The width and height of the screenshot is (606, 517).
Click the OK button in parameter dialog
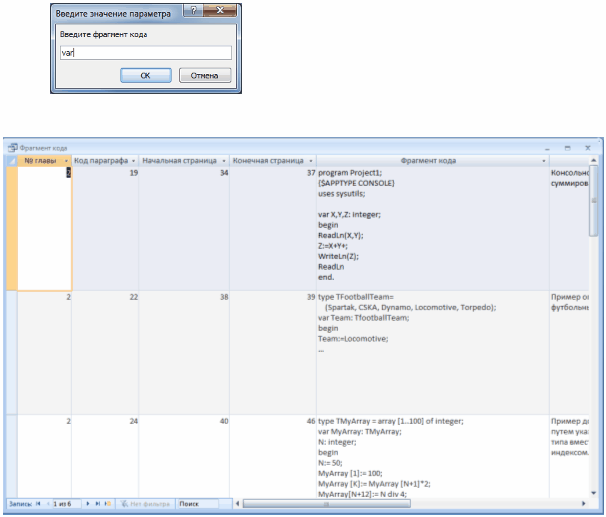coord(145,75)
